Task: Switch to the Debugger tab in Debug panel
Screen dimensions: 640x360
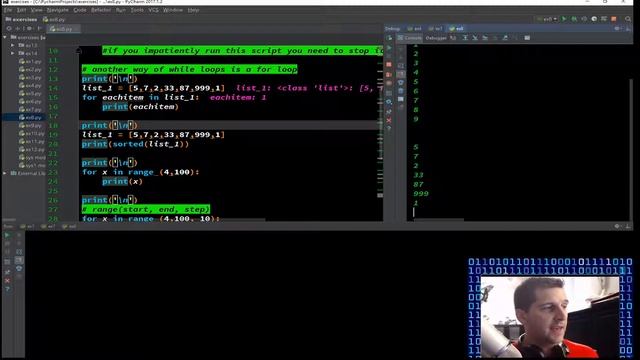Action: [x=436, y=38]
